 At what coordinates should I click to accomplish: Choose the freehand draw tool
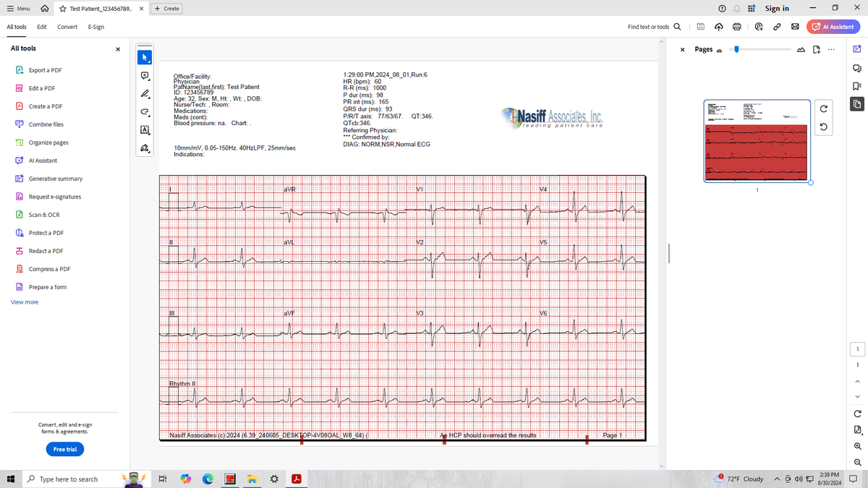click(x=145, y=112)
